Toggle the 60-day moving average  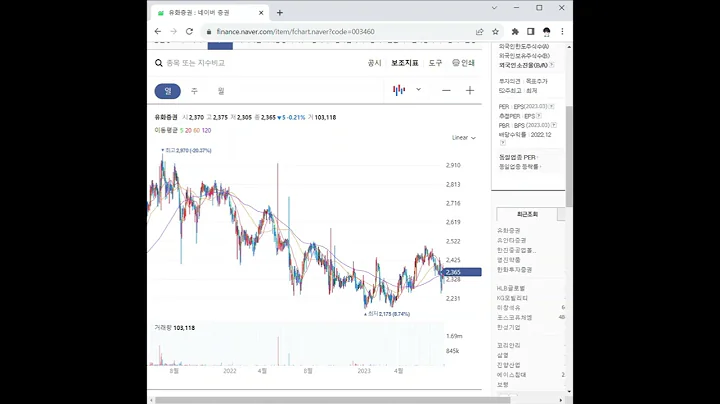click(197, 130)
